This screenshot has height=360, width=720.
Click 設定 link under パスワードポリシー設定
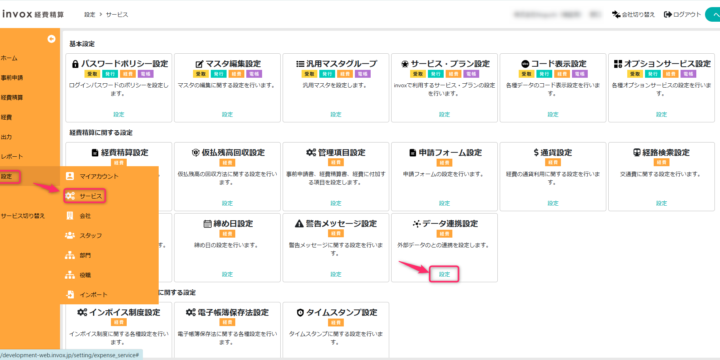point(118,114)
